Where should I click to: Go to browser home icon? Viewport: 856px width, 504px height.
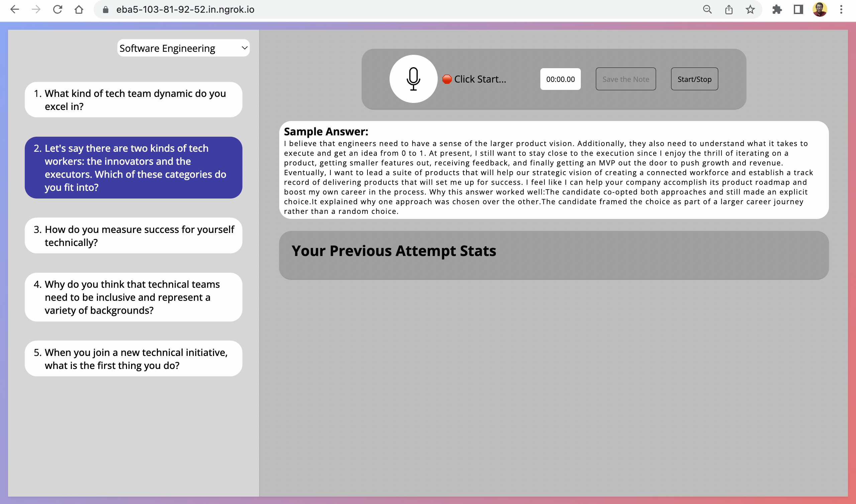click(79, 9)
